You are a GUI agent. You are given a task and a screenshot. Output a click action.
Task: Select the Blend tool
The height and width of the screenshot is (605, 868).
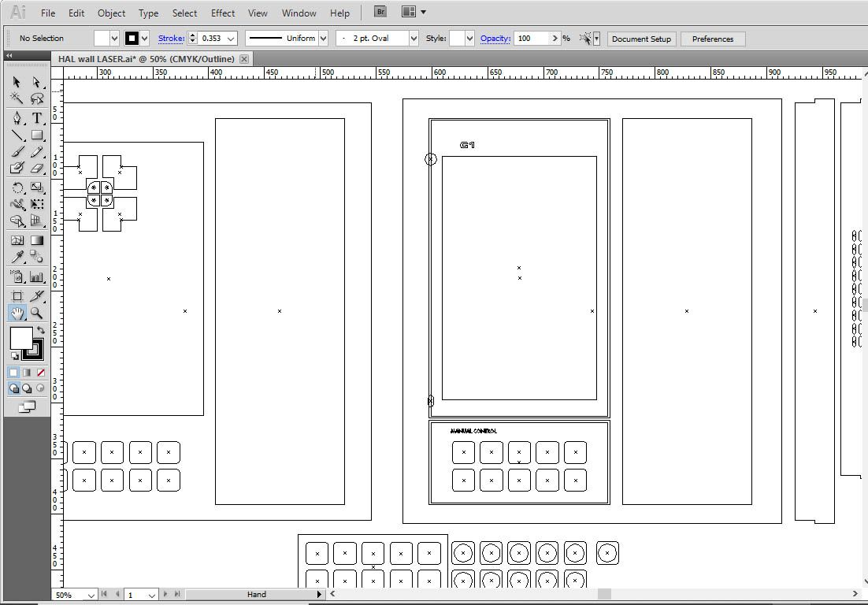pos(36,257)
